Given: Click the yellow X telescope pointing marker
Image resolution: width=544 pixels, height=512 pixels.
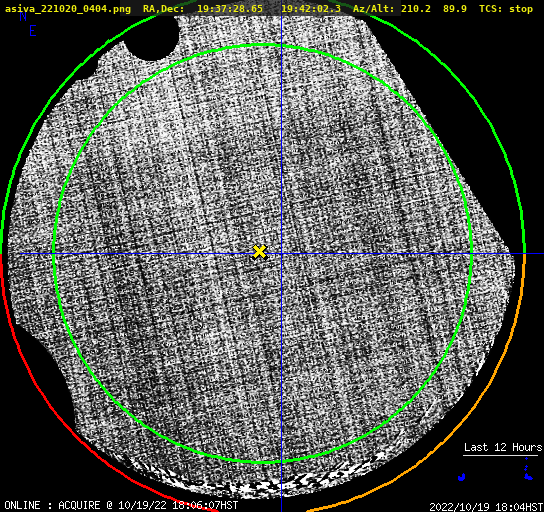Looking at the screenshot, I should (x=259, y=252).
